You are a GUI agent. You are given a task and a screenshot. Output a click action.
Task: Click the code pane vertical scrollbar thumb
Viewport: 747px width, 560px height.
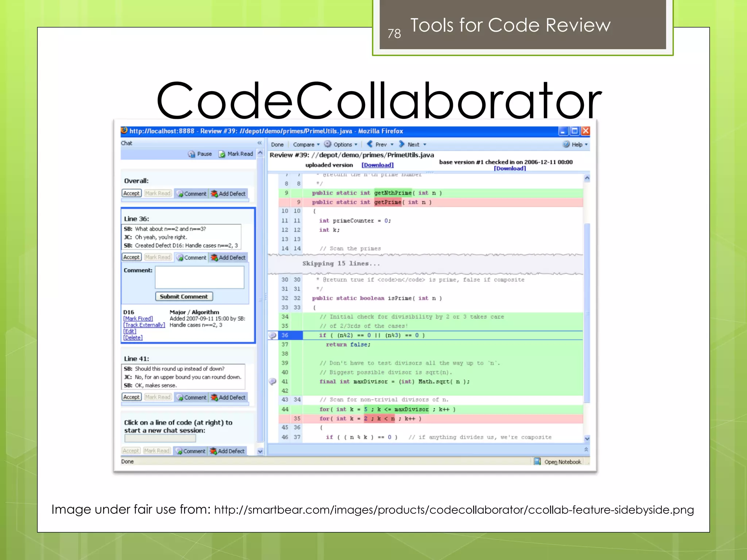point(587,313)
